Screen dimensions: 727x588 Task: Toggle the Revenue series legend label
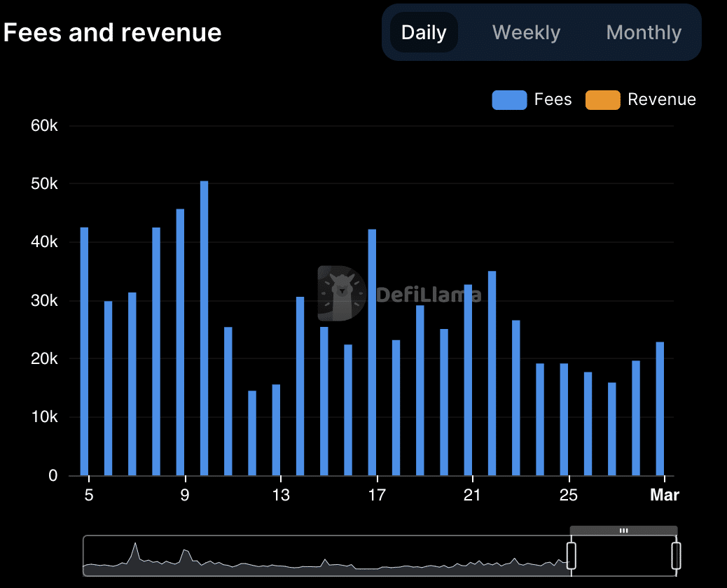pos(661,99)
